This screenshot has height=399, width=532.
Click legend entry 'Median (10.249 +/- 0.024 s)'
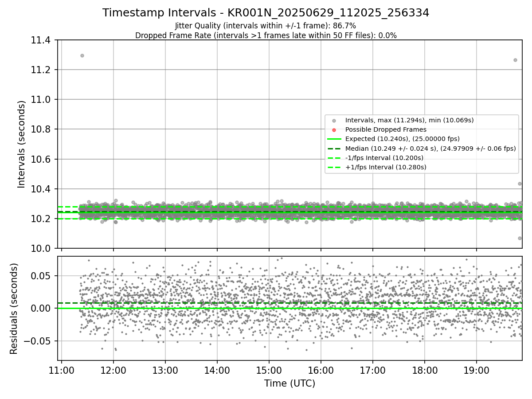(430, 149)
